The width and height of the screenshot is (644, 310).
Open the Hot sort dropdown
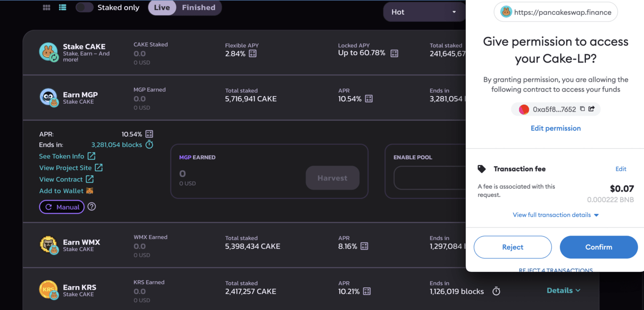[425, 12]
